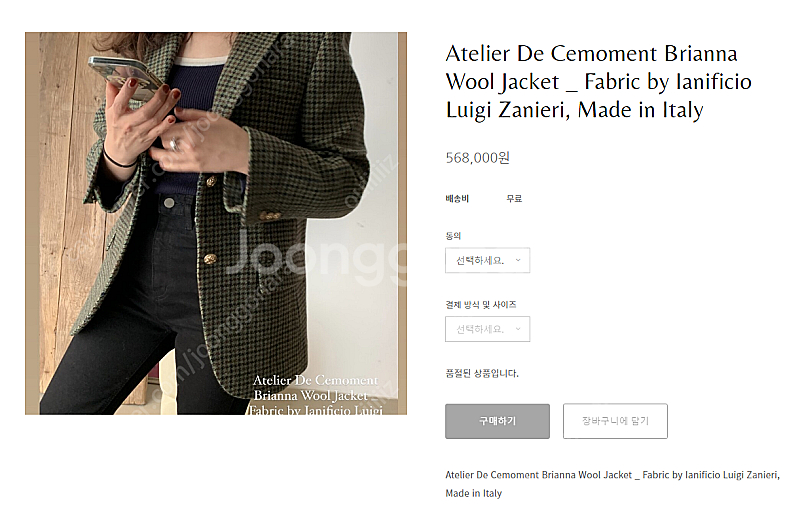Click the 568,000원 price text
800x515 pixels.
(x=478, y=158)
